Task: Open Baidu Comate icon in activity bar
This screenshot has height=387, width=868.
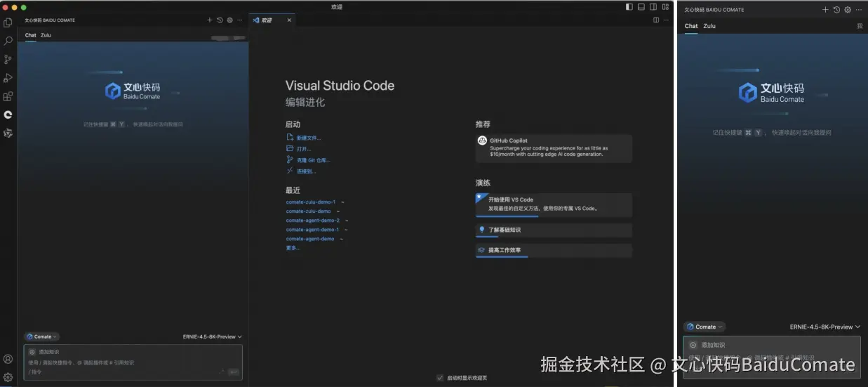Action: click(8, 114)
